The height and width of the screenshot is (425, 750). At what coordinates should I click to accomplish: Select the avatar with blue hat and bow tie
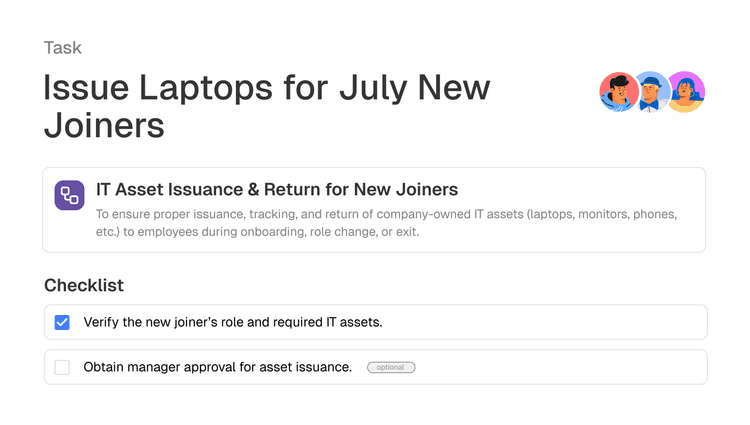click(x=652, y=93)
